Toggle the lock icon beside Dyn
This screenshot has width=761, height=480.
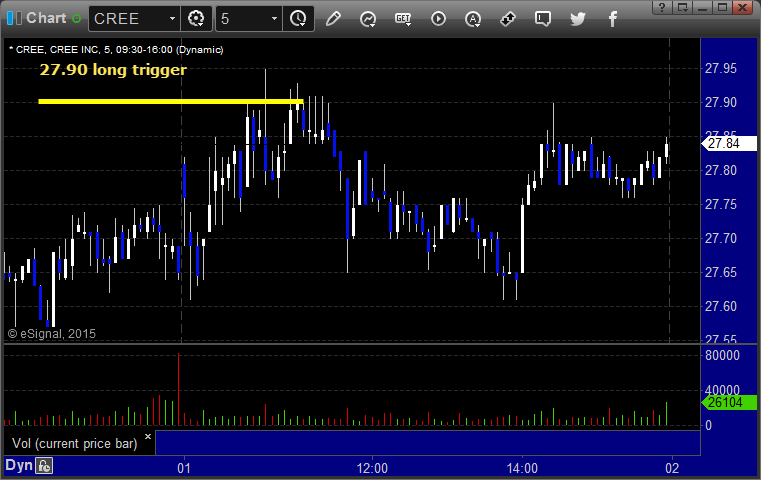44,466
